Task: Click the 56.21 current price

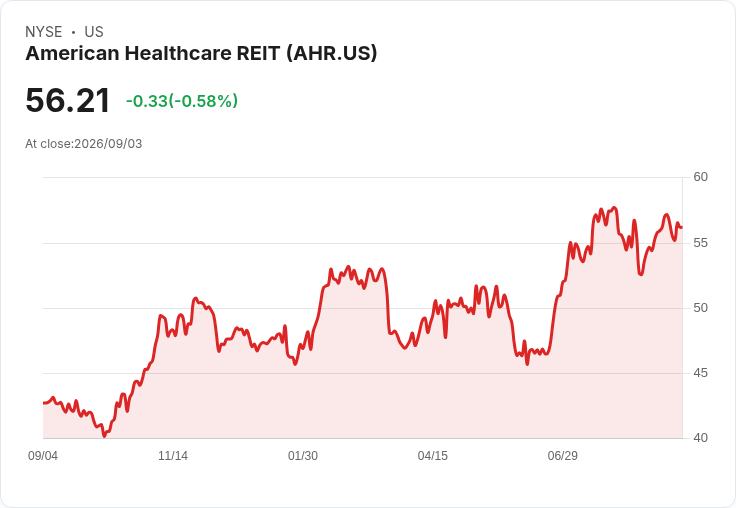Action: (68, 100)
